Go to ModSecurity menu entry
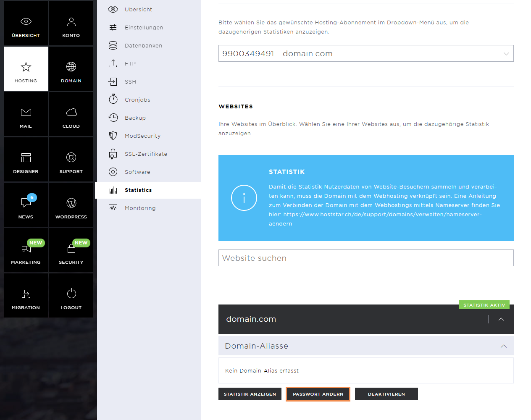 tap(143, 136)
